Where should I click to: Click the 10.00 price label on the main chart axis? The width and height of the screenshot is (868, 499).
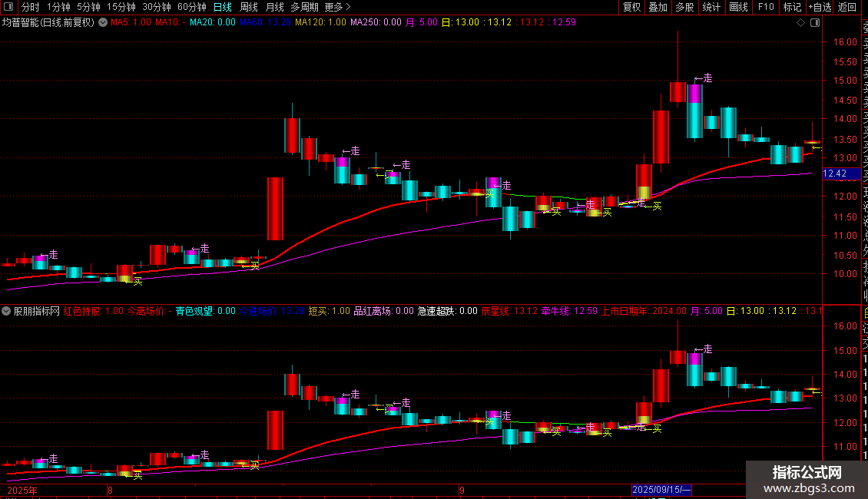(x=845, y=274)
